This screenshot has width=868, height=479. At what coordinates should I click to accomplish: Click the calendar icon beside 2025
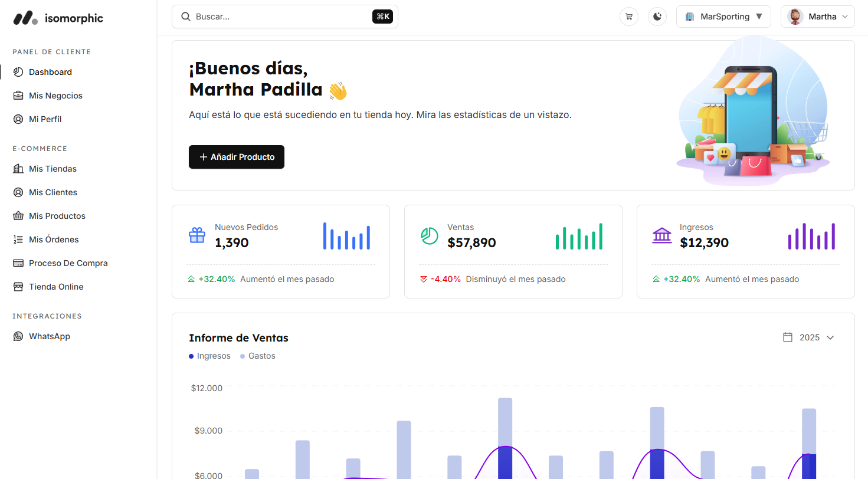pyautogui.click(x=788, y=337)
